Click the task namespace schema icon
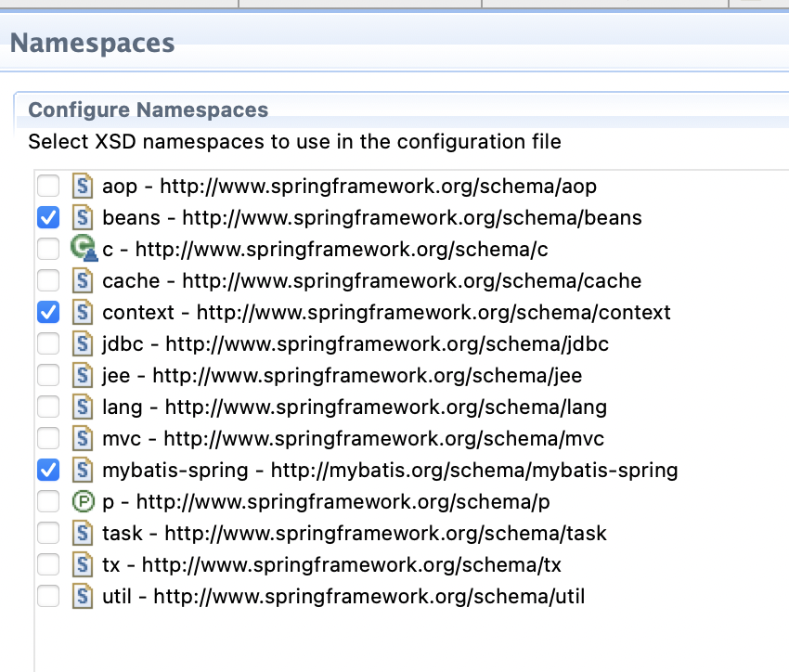Screen dimensions: 789x672 click(x=83, y=533)
